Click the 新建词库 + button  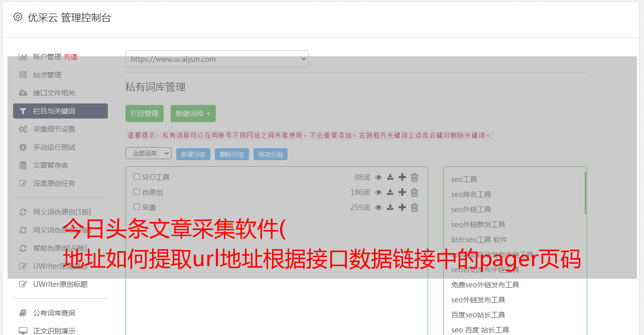(x=193, y=114)
